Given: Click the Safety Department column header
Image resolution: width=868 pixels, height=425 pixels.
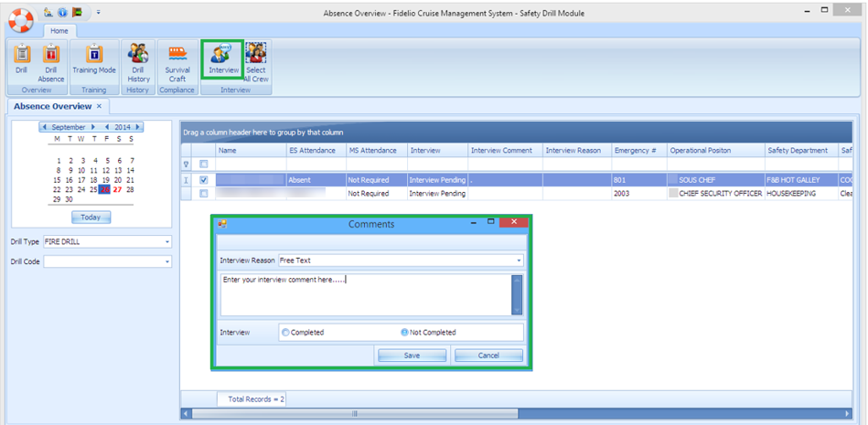Looking at the screenshot, I should [x=801, y=151].
